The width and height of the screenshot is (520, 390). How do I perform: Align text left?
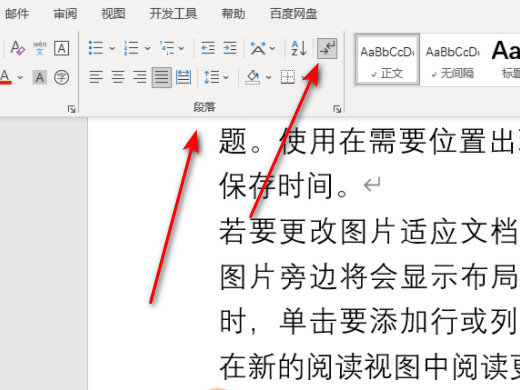tap(96, 77)
